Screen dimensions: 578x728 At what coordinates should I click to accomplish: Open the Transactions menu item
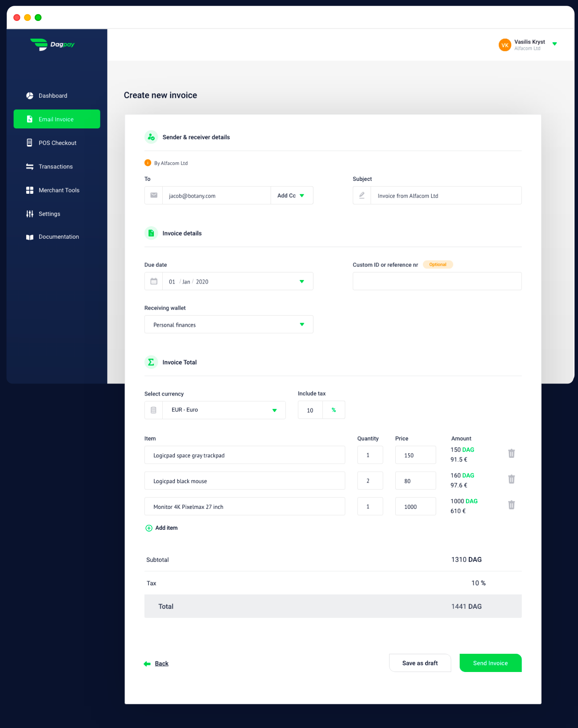(56, 167)
